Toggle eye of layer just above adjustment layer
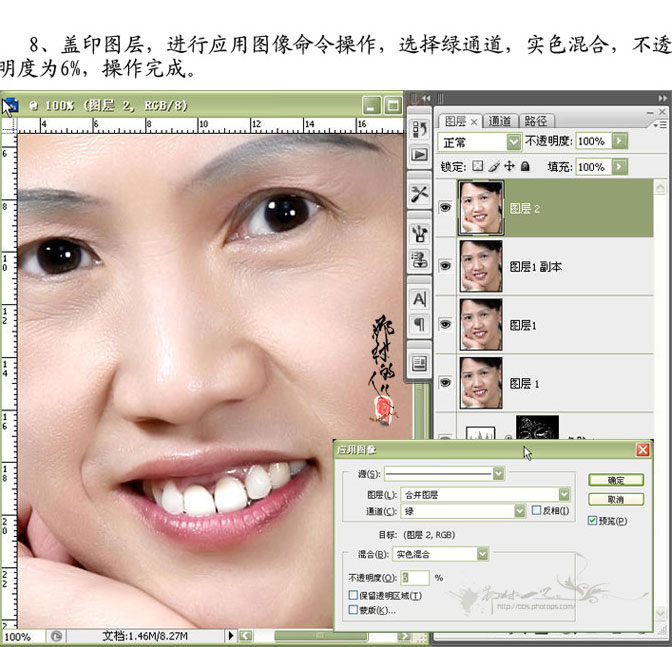 (445, 383)
